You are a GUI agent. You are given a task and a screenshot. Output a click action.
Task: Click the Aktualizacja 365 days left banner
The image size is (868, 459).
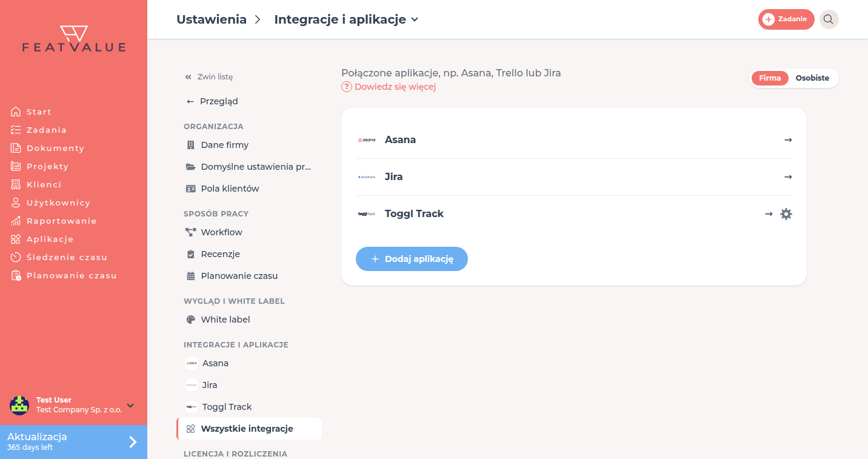coord(73,442)
